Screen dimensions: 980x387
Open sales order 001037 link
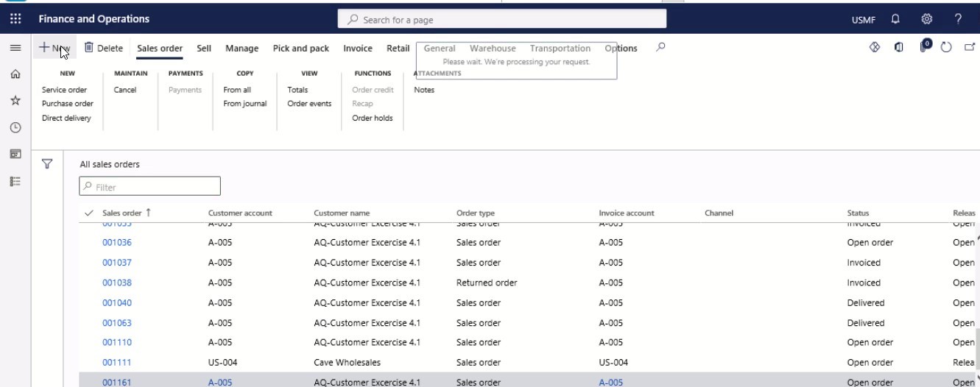pos(117,262)
